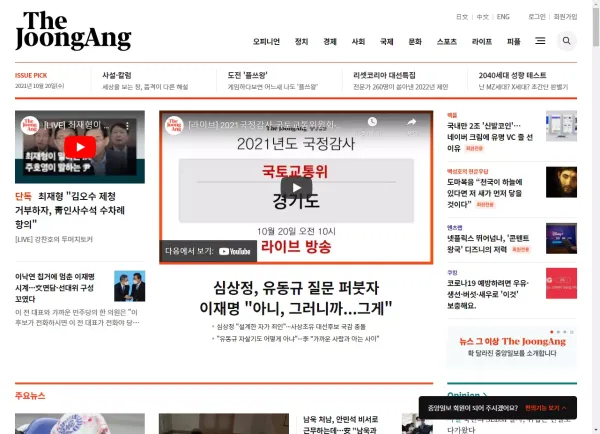Switch to 中文 language edition
The width and height of the screenshot is (600, 434).
pos(483,17)
